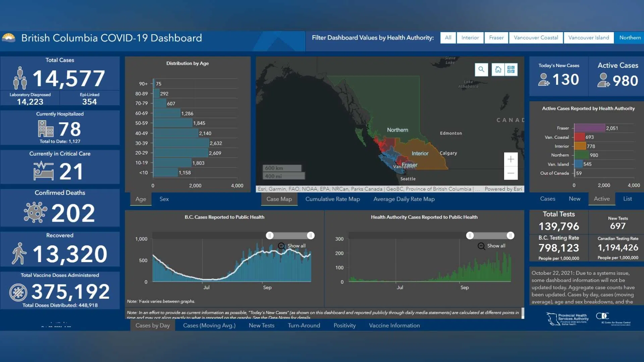Click Show all icon on Health Authority chart
Screen dimensions: 644x362
point(481,246)
